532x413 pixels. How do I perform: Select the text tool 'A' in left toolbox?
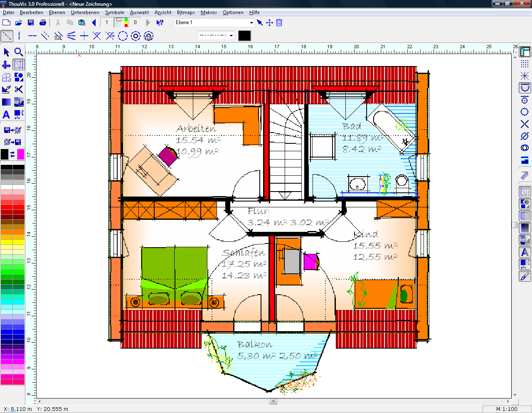[x=6, y=115]
